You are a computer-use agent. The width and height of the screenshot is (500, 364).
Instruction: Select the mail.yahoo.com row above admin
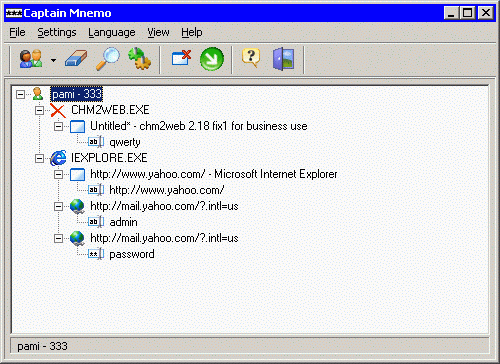point(164,206)
